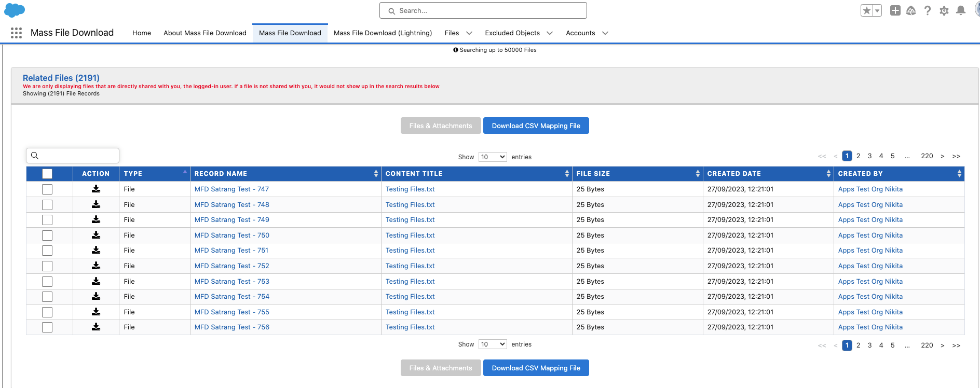Select checkbox for MFD Satrang Test - 747

pyautogui.click(x=47, y=189)
